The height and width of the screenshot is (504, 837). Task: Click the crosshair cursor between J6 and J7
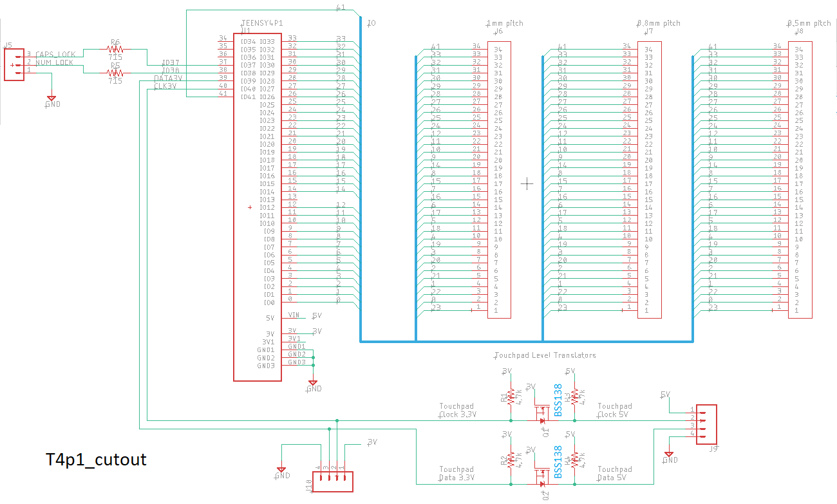527,184
